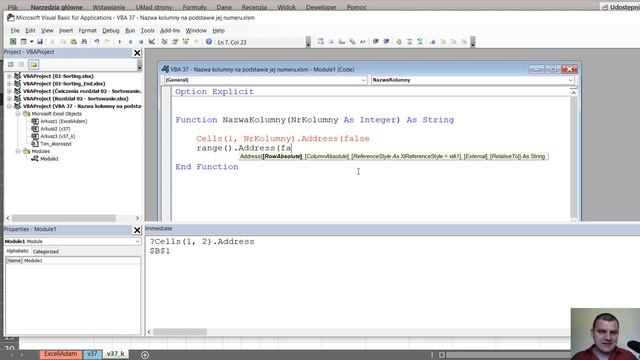640x360 pixels.
Task: Open the Add-Ins menu
Action: pyautogui.click(x=170, y=31)
